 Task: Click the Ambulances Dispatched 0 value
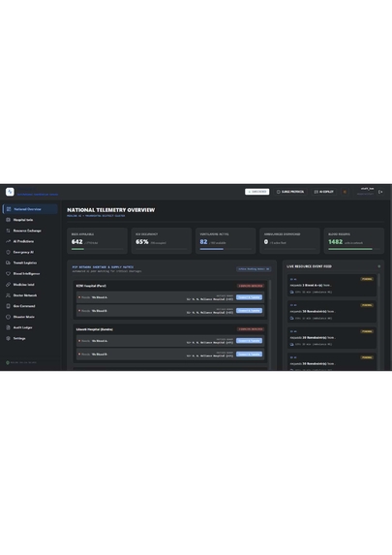266,242
